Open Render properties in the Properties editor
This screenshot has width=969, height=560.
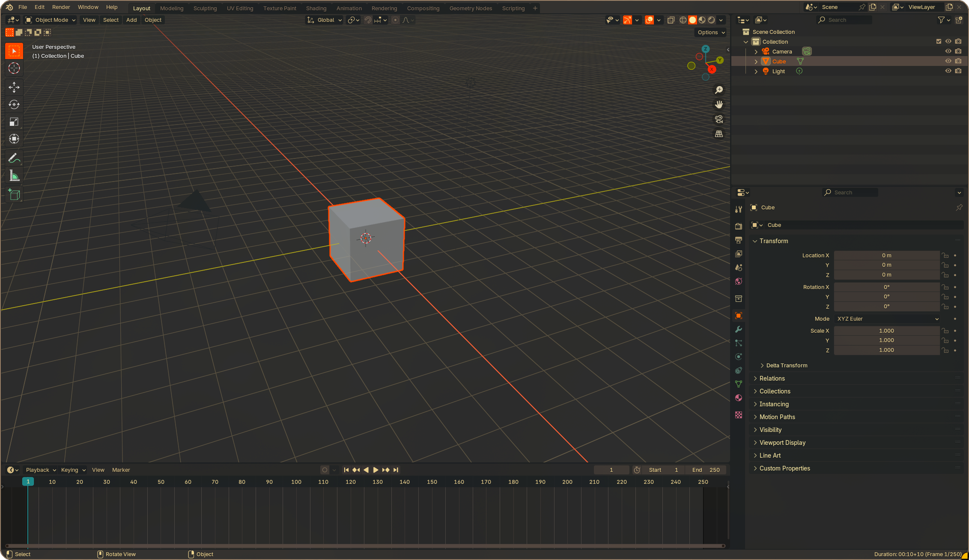click(x=739, y=226)
